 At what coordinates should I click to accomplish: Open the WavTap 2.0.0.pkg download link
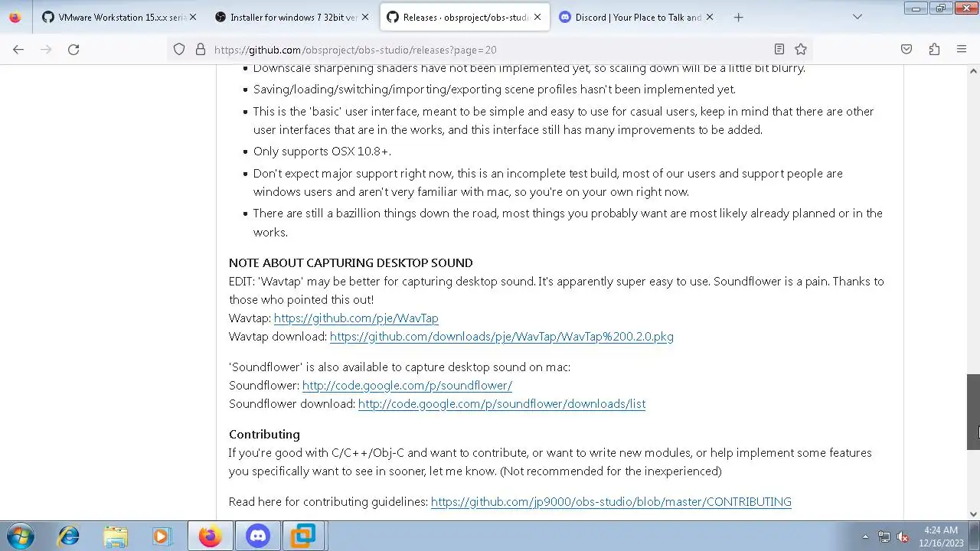coord(501,336)
